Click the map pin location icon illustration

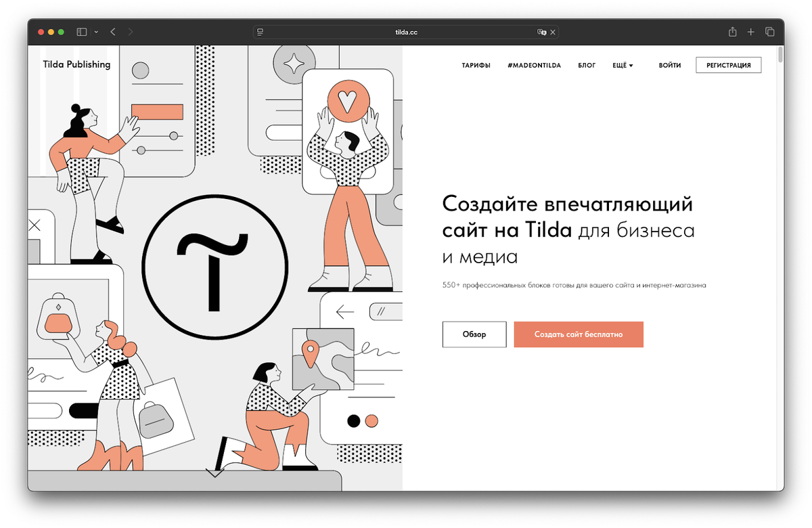point(309,354)
